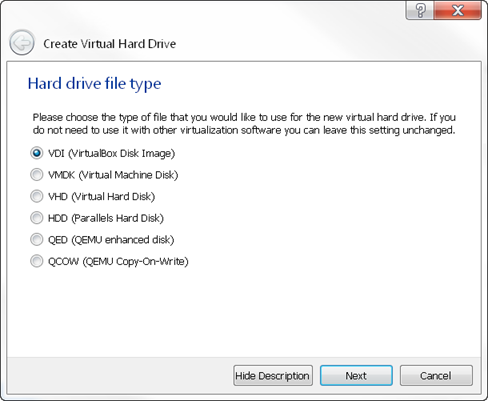
Task: Open help with the question mark icon
Action: coord(420,10)
